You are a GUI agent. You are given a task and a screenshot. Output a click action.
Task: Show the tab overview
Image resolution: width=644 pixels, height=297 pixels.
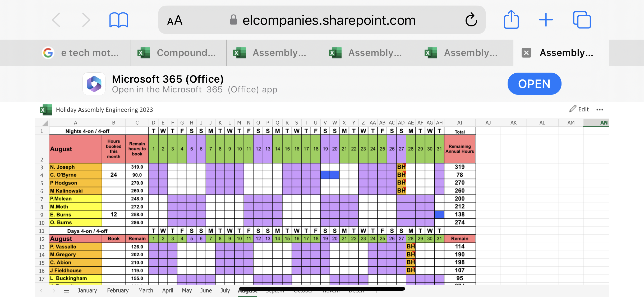582,20
